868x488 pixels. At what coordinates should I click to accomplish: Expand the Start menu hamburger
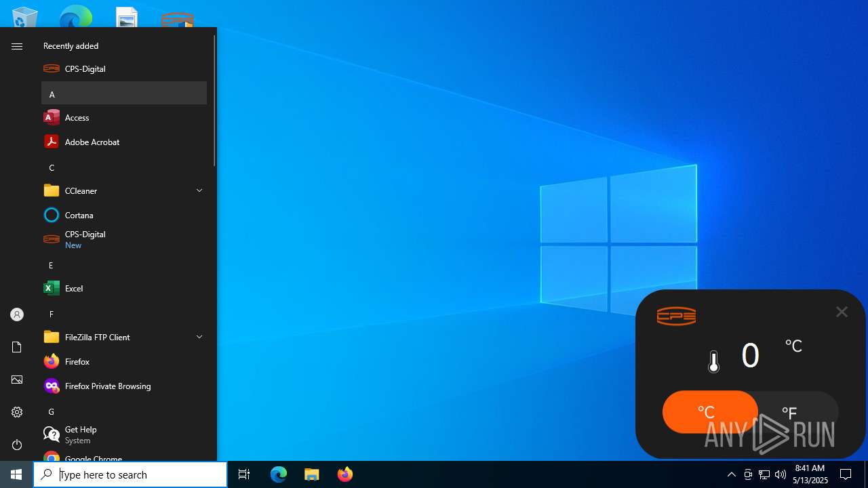17,46
